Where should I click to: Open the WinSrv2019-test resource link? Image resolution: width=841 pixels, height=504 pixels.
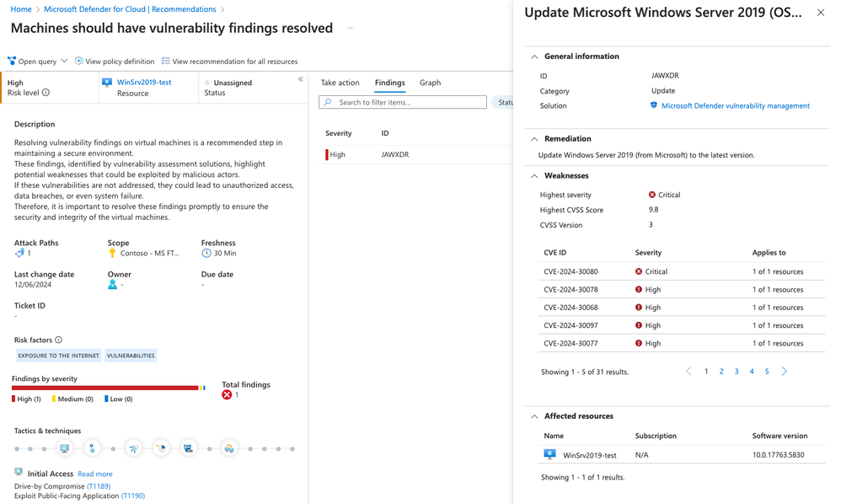[144, 82]
